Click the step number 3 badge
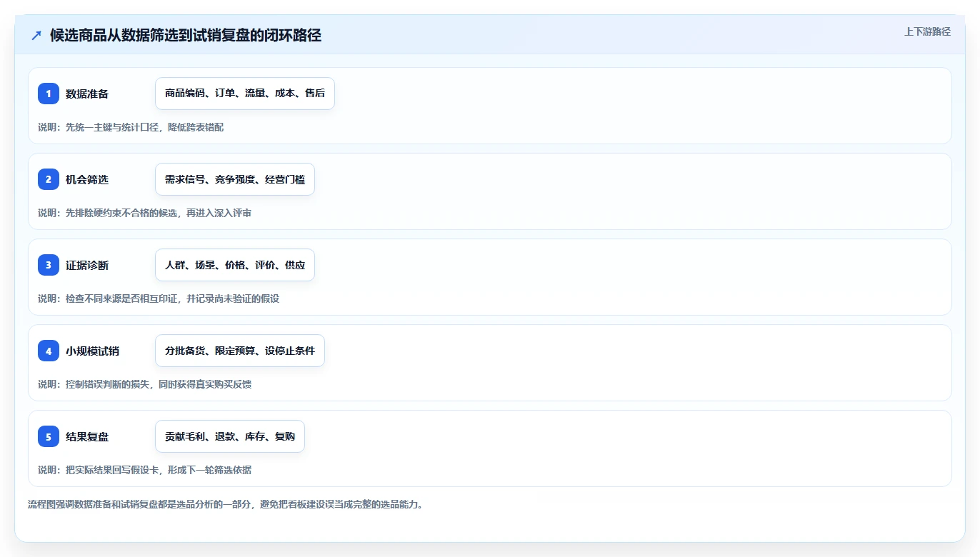This screenshot has height=557, width=980. (49, 265)
